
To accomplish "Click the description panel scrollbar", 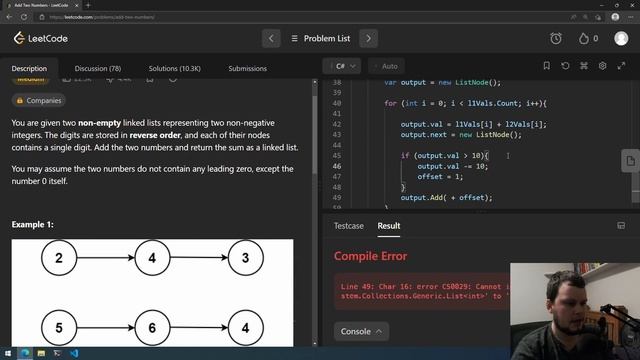I will tap(315, 135).
